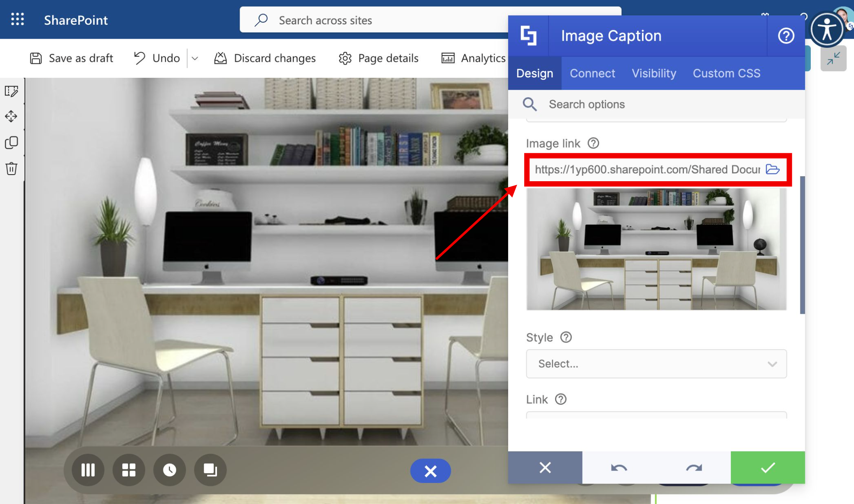854x504 pixels.
Task: Switch to the Connect tab
Action: [592, 73]
